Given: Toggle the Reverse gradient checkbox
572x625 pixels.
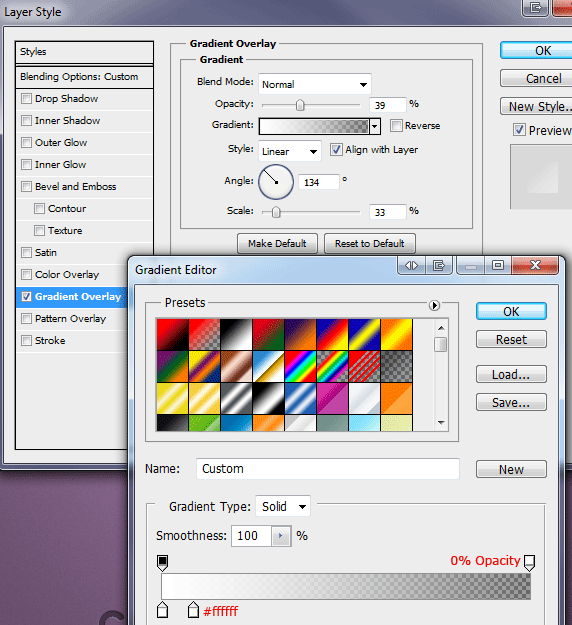Looking at the screenshot, I should pyautogui.click(x=396, y=125).
